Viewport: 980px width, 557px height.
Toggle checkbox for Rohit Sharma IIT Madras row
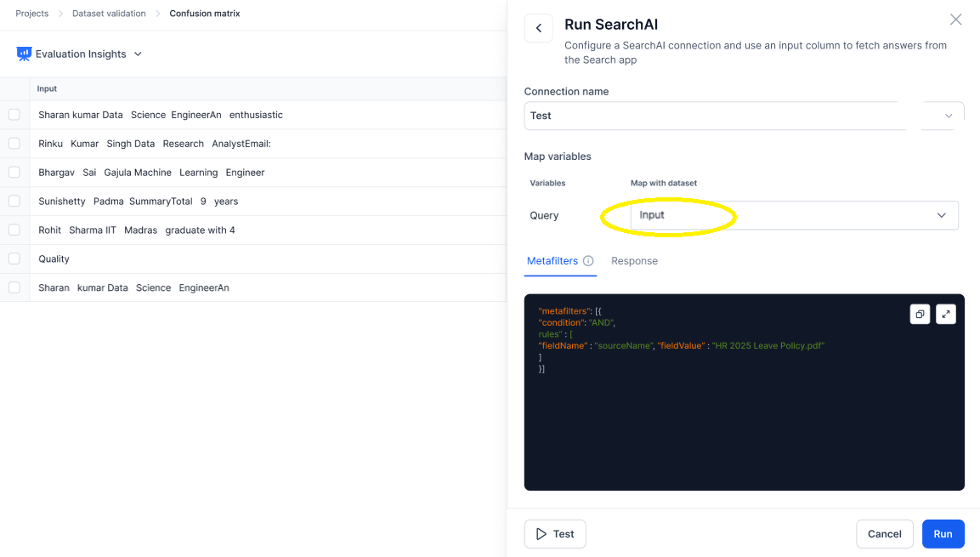pos(14,230)
